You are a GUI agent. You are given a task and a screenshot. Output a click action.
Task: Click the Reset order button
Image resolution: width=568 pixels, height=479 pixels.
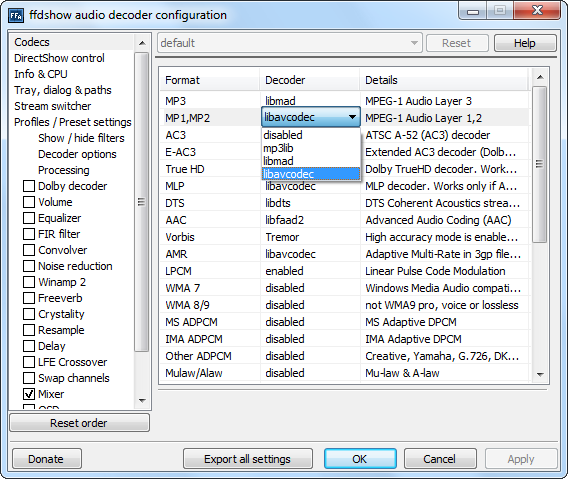79,423
